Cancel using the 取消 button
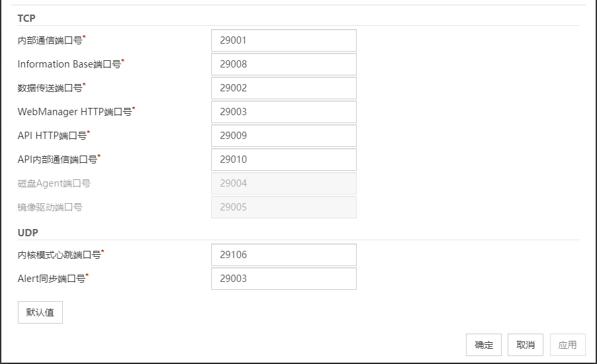The image size is (597, 364). point(526,345)
